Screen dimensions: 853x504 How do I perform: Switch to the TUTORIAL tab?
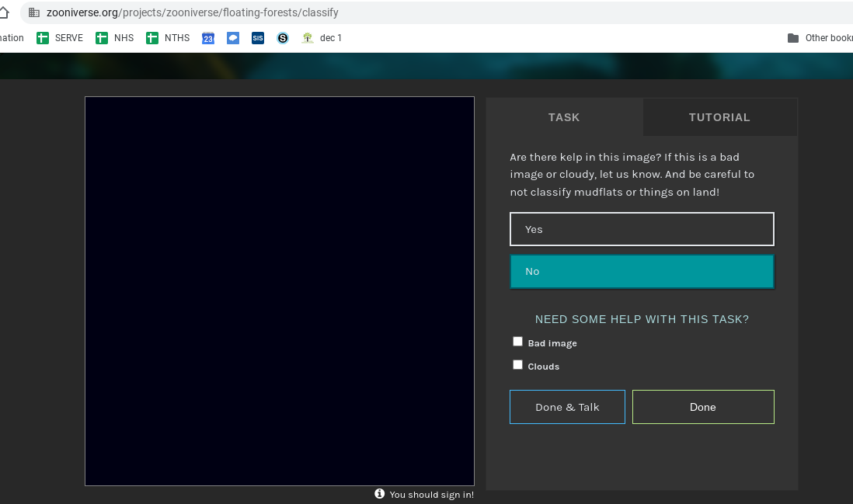(x=719, y=117)
